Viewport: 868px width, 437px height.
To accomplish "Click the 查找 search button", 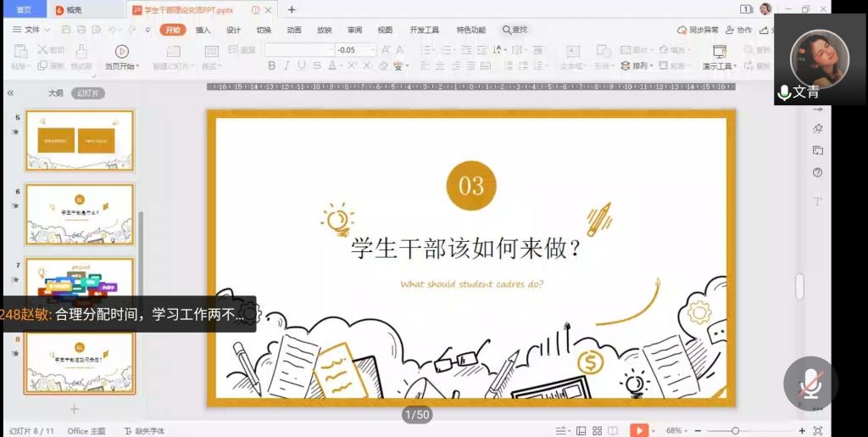I will [x=515, y=30].
